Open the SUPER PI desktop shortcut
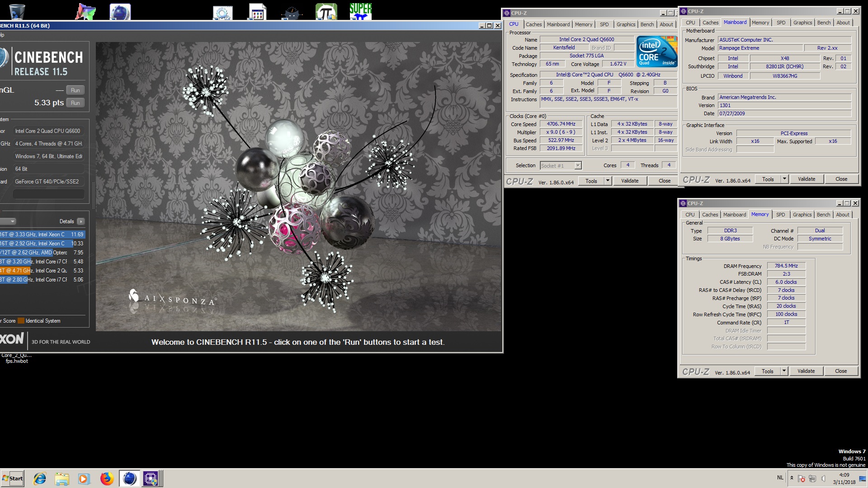Viewport: 868px width, 488px height. click(360, 11)
